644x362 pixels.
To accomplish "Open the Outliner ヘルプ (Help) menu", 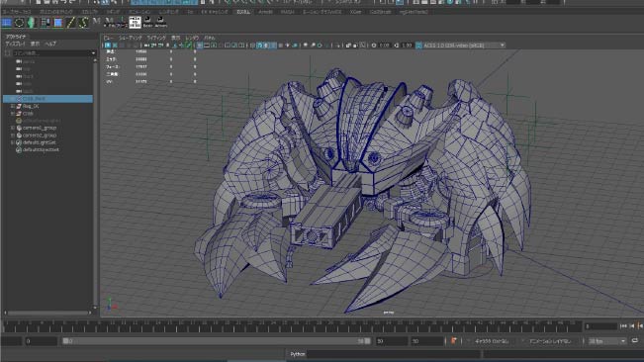I will point(50,44).
